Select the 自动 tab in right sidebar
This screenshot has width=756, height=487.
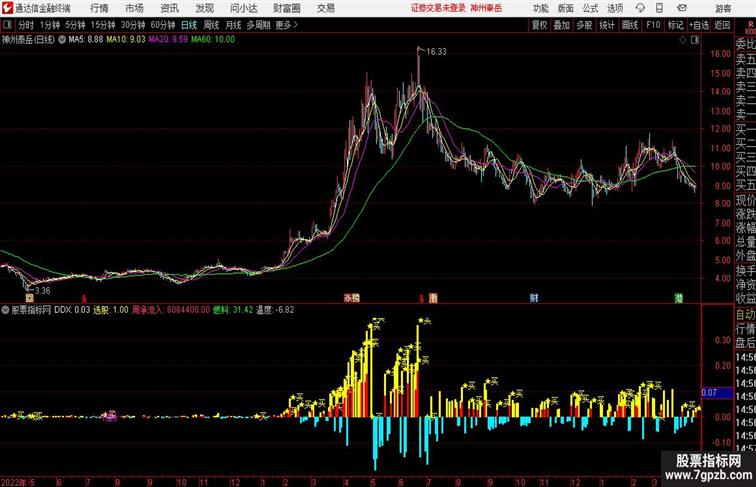coord(745,315)
